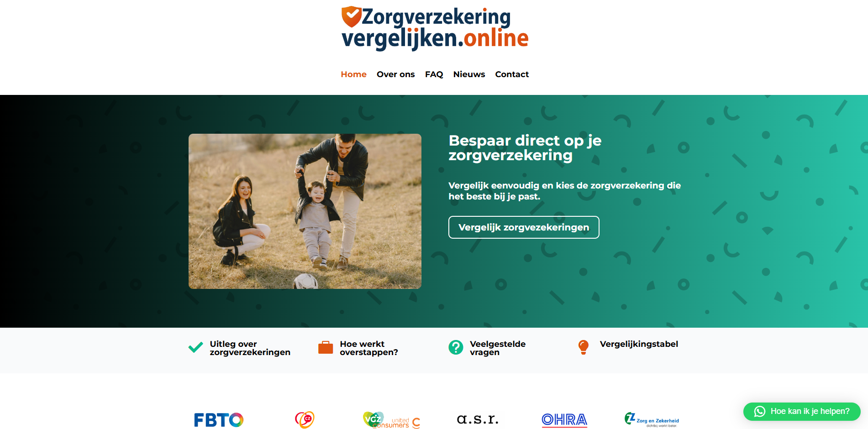This screenshot has width=868, height=429.
Task: Open the a.s.r. insurer logo
Action: pyautogui.click(x=478, y=419)
